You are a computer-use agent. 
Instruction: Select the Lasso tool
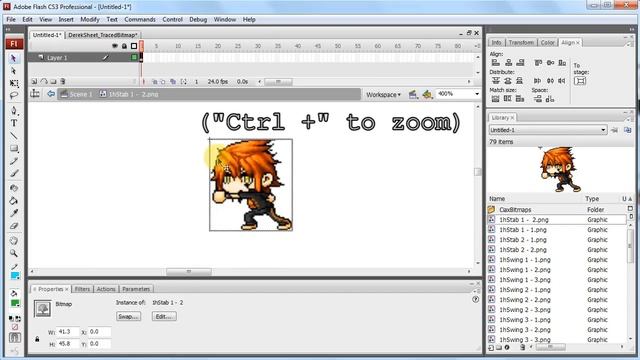coord(14,96)
